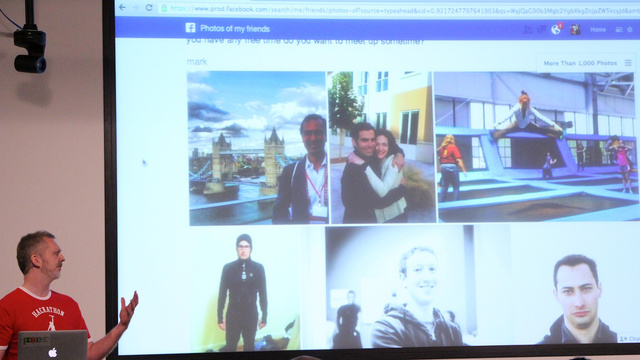The image size is (640, 360).
Task: Go to Home in Facebook header
Action: click(598, 30)
